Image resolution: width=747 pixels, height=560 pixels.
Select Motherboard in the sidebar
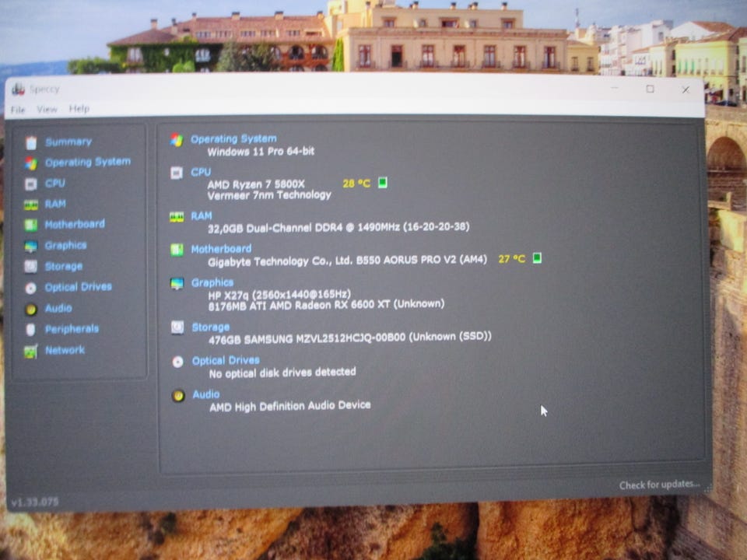point(75,224)
